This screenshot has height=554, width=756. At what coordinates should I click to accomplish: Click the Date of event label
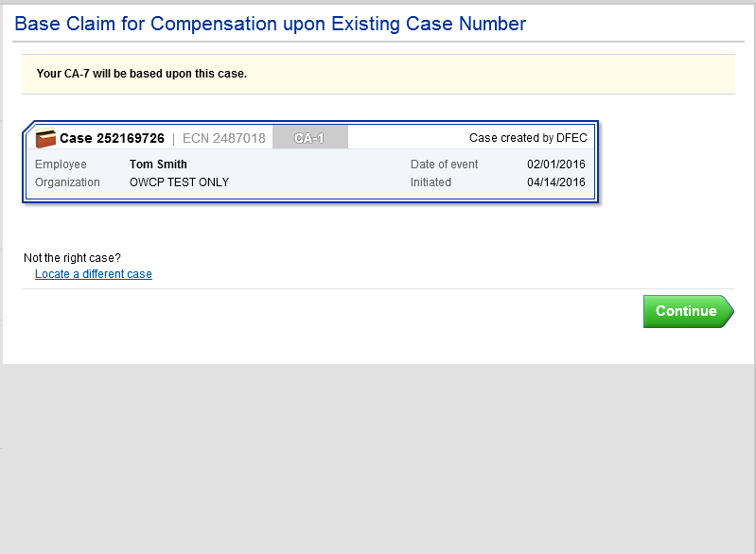point(444,164)
